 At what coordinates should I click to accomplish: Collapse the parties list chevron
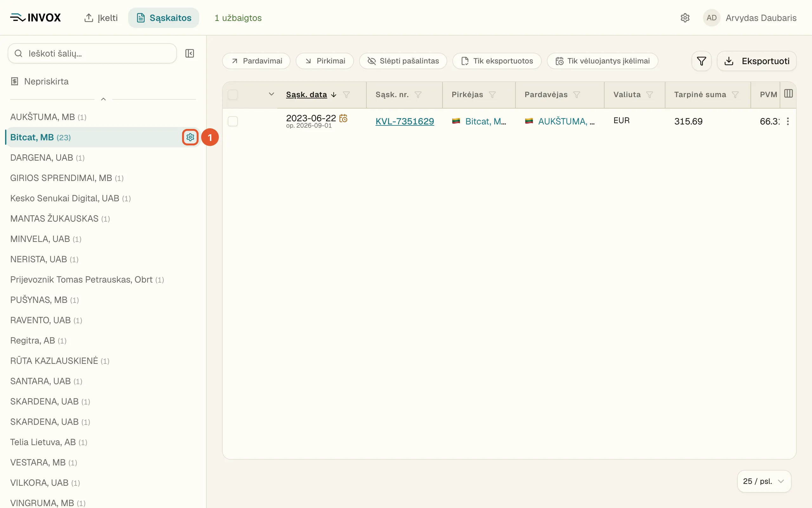click(103, 99)
